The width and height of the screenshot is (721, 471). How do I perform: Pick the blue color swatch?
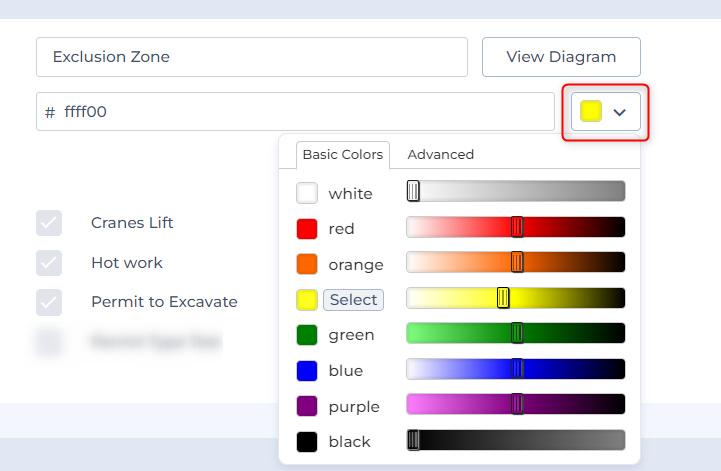pos(307,371)
